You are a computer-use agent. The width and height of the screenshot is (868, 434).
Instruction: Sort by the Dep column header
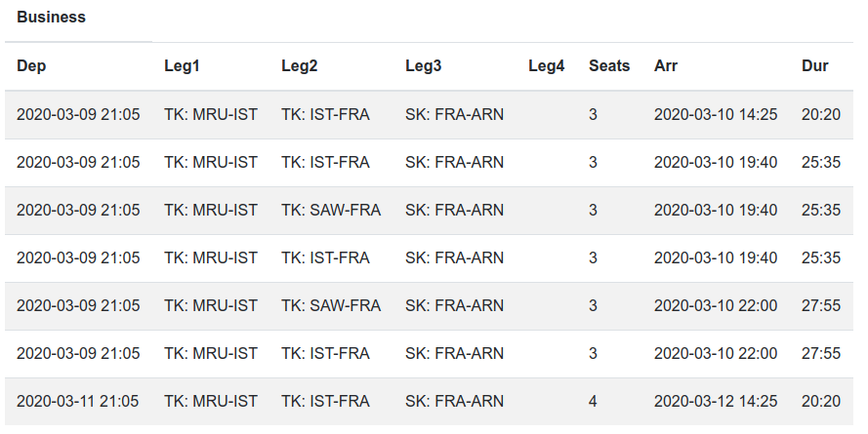(31, 66)
